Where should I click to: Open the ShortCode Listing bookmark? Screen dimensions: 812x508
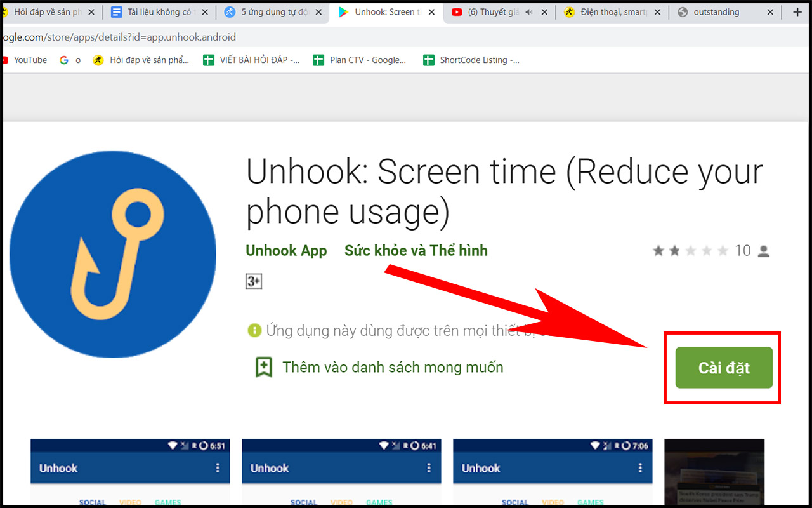(x=471, y=60)
